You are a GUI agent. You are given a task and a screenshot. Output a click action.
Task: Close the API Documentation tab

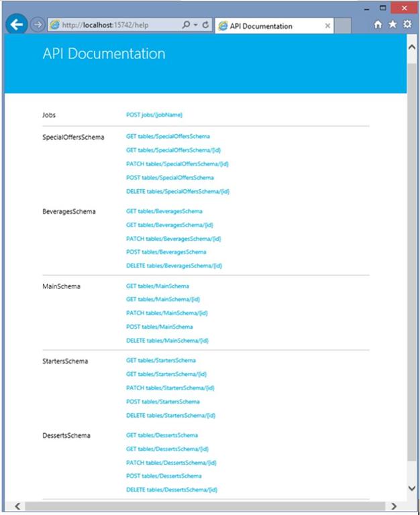(327, 26)
